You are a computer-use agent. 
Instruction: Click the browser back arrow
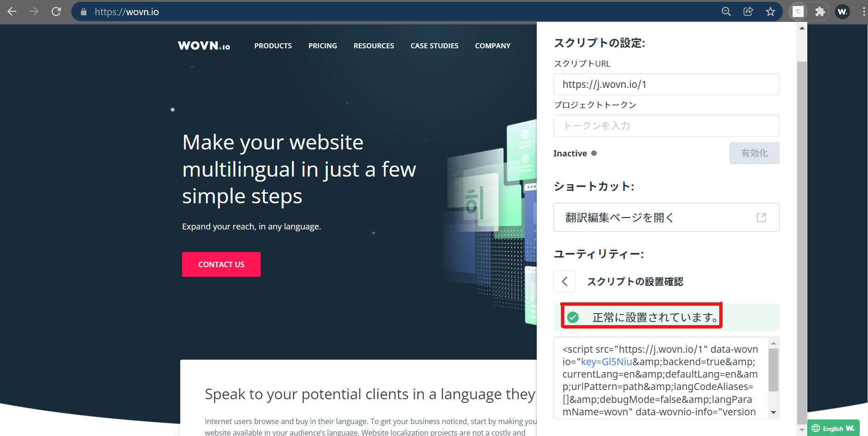click(12, 11)
